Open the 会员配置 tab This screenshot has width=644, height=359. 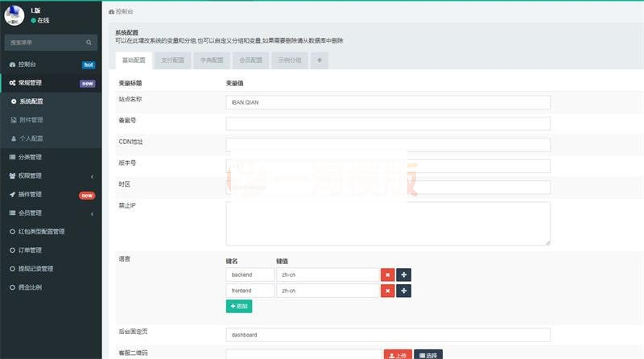[x=250, y=60]
